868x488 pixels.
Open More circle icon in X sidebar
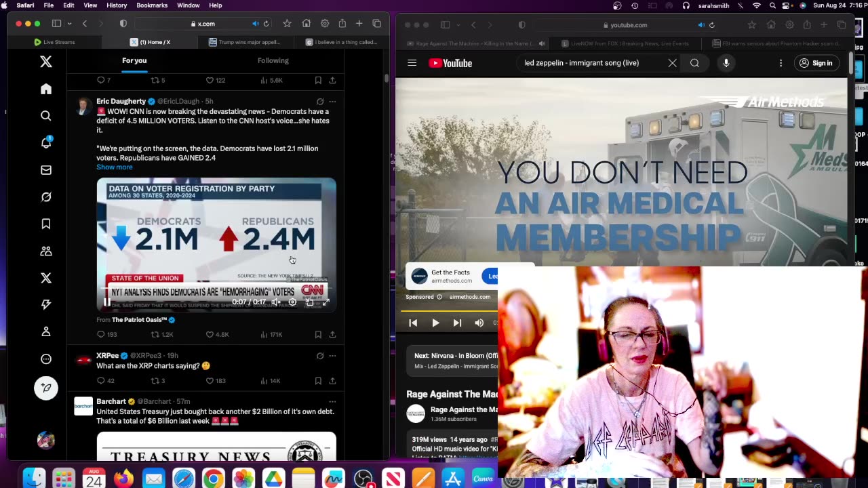point(46,359)
